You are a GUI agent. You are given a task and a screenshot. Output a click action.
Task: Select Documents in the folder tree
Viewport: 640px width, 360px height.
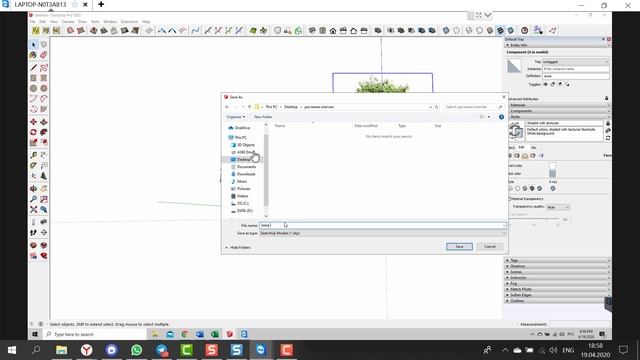tap(246, 167)
